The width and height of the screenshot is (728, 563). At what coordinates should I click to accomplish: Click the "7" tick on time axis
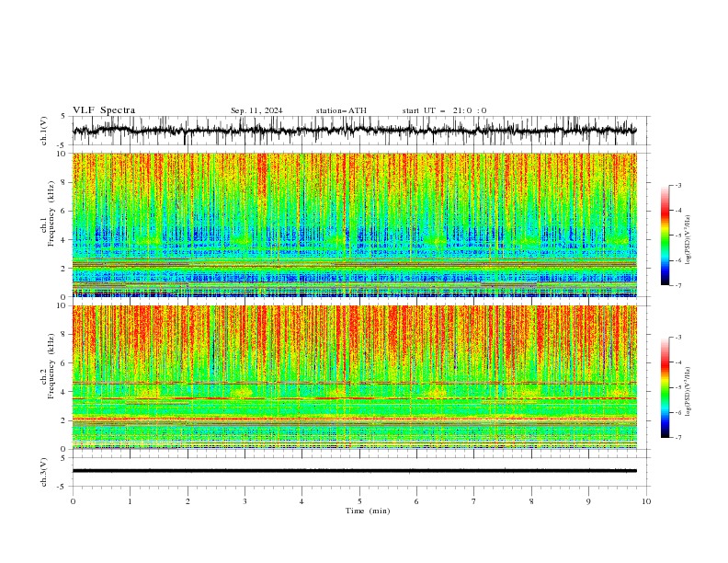474,501
